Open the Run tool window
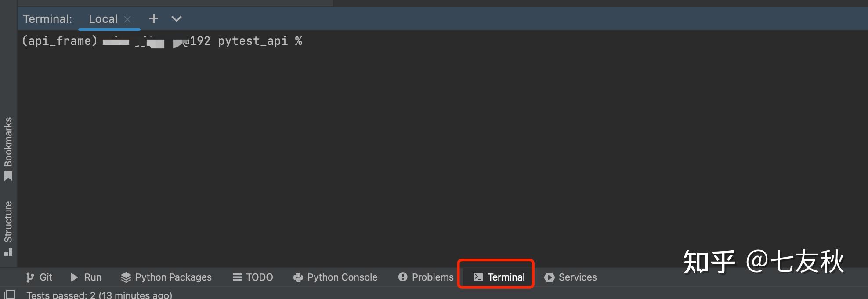The height and width of the screenshot is (299, 868). [86, 277]
